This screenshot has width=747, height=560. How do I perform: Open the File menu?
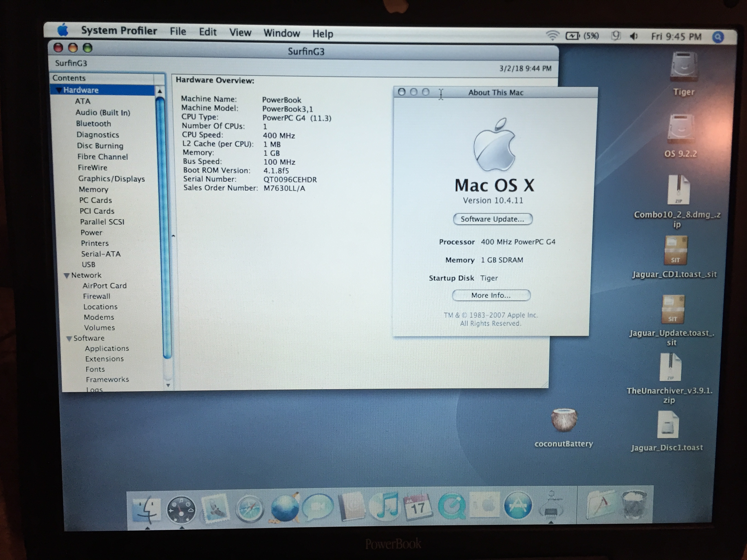tap(178, 31)
